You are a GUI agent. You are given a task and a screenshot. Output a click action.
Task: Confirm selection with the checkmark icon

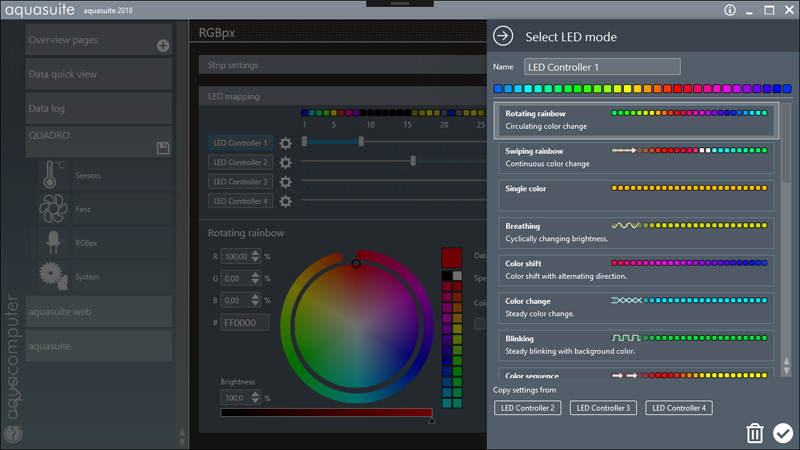tap(783, 433)
